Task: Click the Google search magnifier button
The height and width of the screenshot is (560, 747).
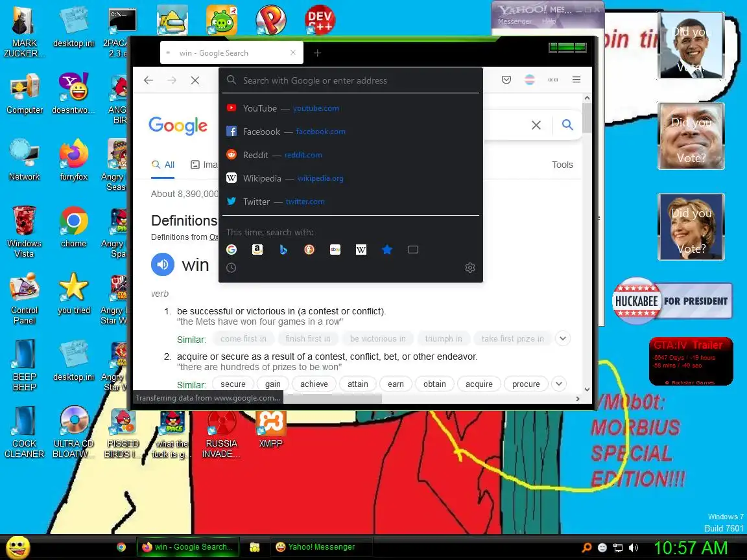Action: click(x=567, y=124)
